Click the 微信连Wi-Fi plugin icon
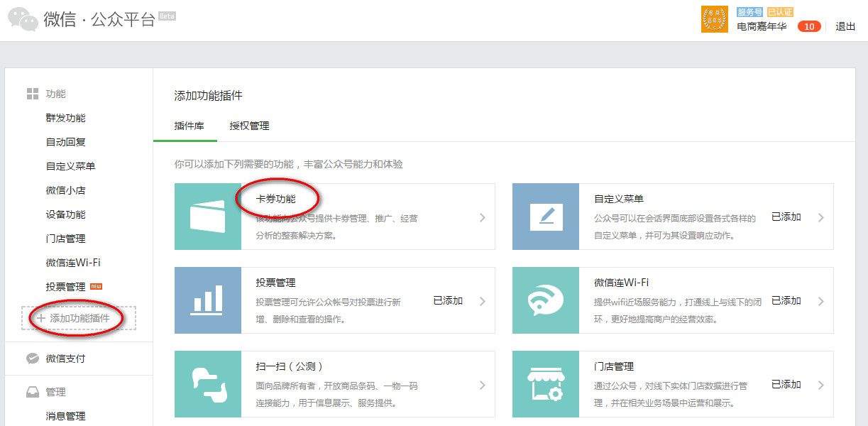The height and width of the screenshot is (426, 868). coord(546,300)
